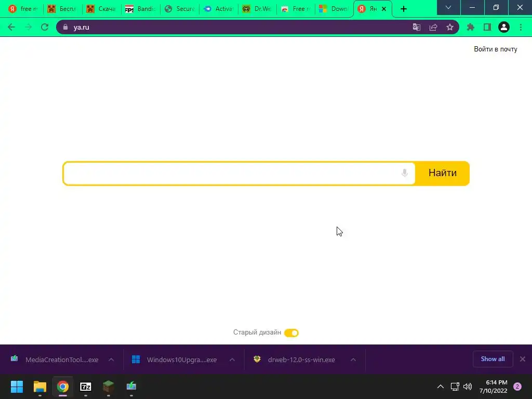Screen dimensions: 532x399
Task: Expand options for Windows10Upgrade download
Action: tap(232, 360)
